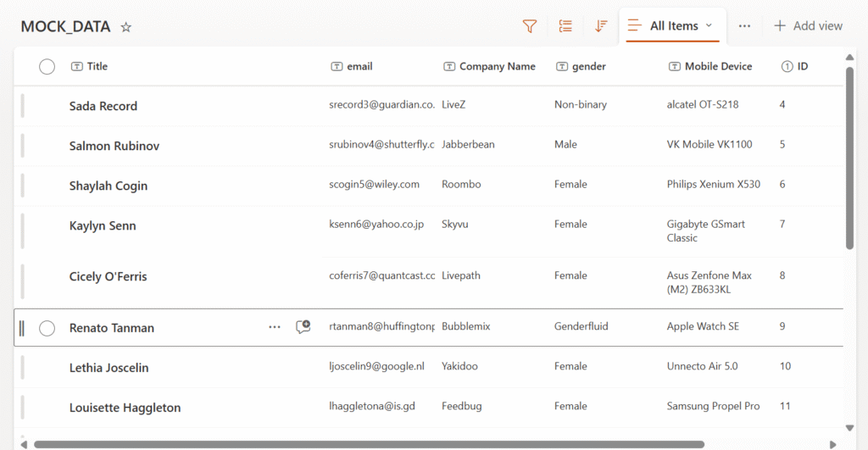Add a comment on the Renato Tanman row
The height and width of the screenshot is (450, 868).
(303, 326)
